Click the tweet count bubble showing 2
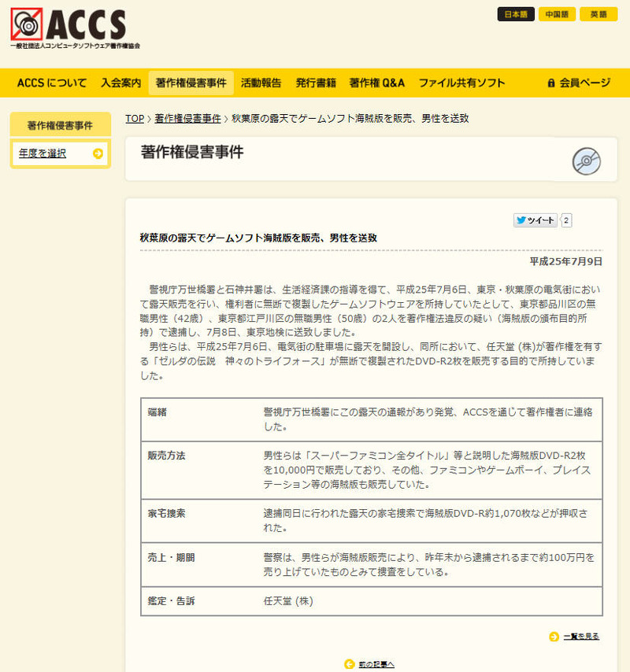Image resolution: width=630 pixels, height=672 pixels. 566,220
